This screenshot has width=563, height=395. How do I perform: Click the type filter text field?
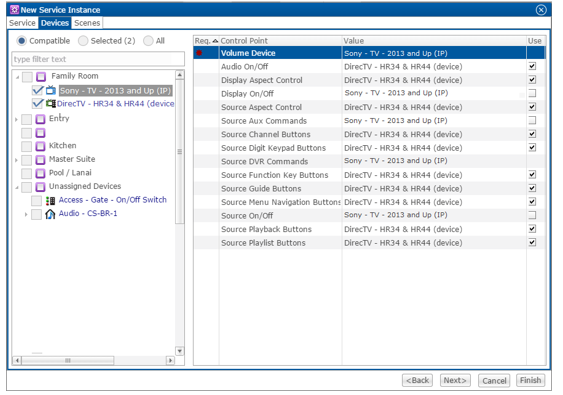click(98, 59)
